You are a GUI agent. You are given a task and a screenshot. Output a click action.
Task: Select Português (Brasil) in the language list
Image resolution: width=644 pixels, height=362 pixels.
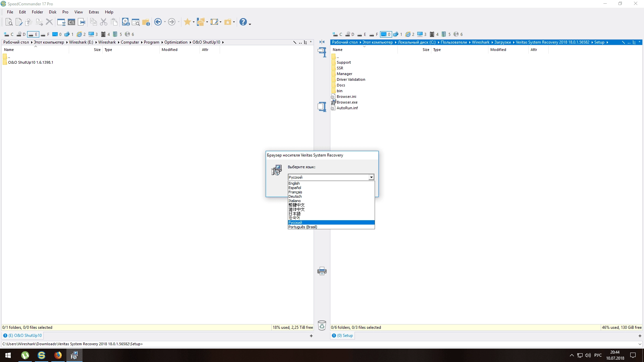331,227
